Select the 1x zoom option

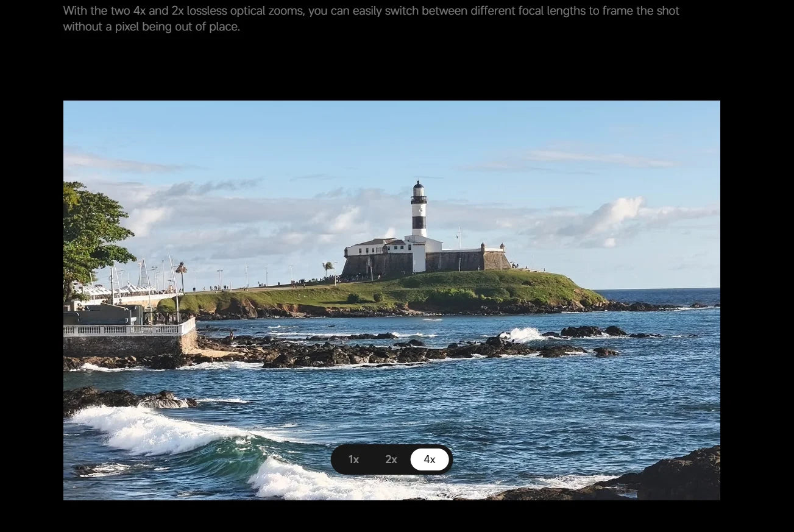[x=353, y=459]
